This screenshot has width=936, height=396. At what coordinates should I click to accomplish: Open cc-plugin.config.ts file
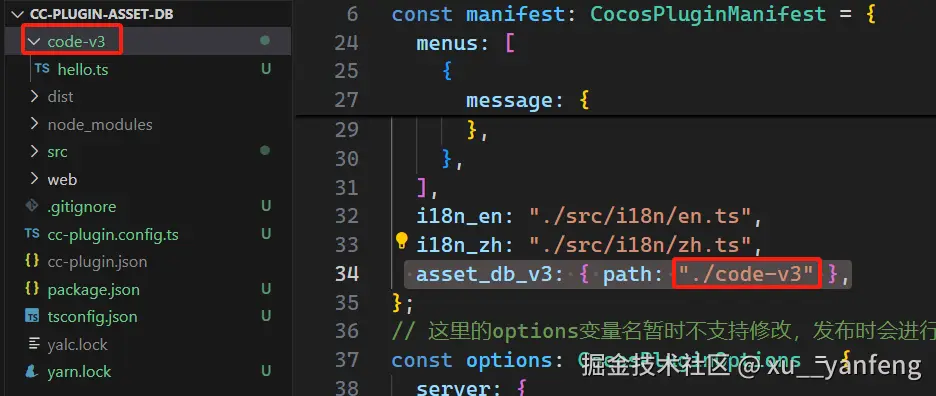113,235
